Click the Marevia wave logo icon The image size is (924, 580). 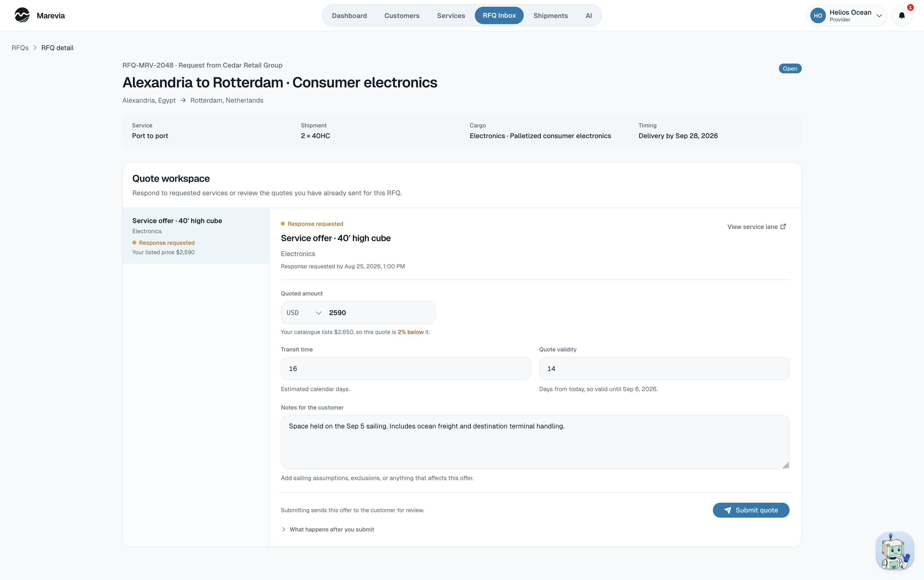click(22, 15)
